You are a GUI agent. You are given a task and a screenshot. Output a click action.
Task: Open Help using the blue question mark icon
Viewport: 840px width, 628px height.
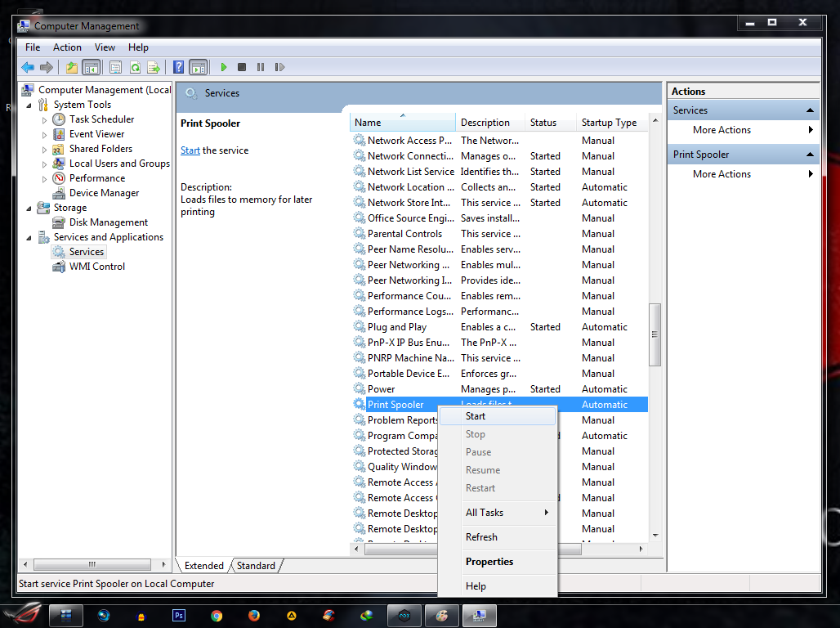click(x=178, y=67)
